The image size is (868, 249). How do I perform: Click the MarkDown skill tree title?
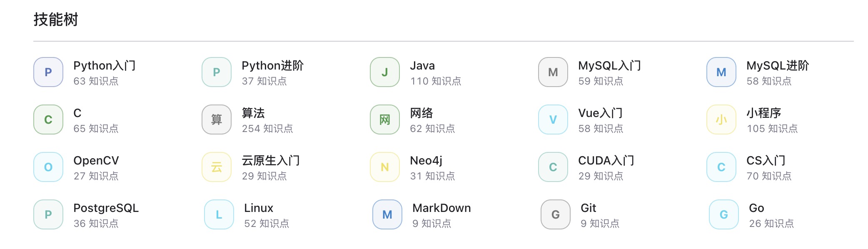click(441, 208)
